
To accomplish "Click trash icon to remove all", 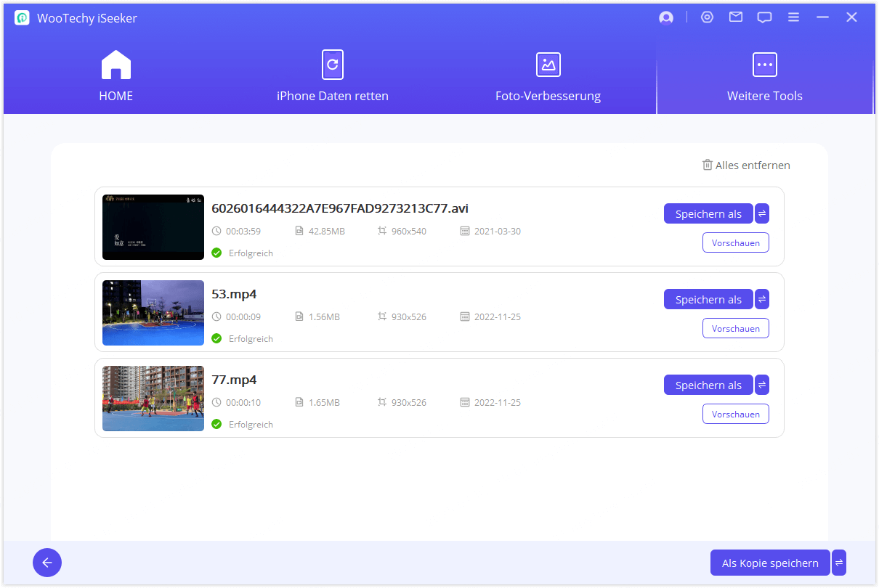I will point(707,165).
